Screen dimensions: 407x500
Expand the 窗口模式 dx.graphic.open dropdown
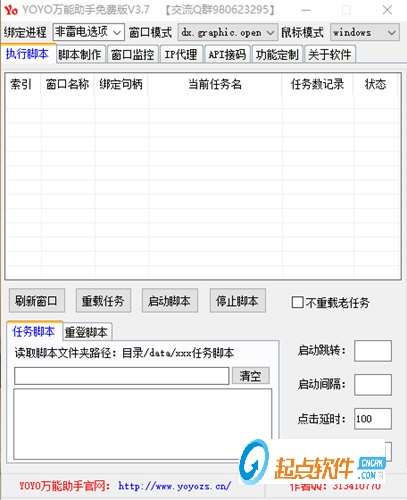(228, 32)
